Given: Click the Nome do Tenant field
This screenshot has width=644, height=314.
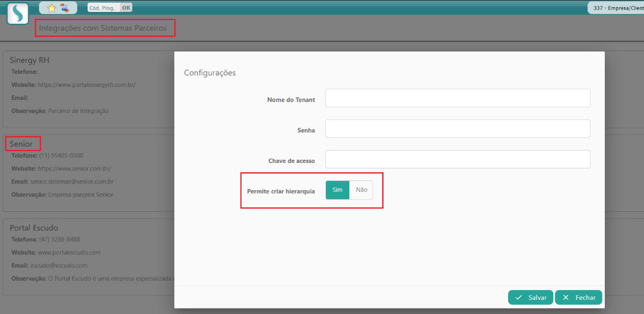Looking at the screenshot, I should point(457,98).
